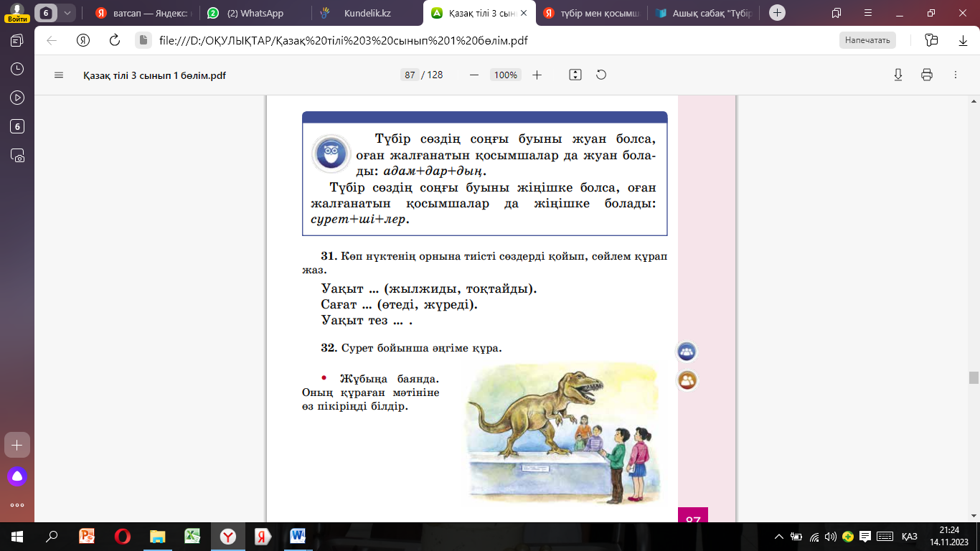The width and height of the screenshot is (980, 551).
Task: Launch the Alice voice assistant
Action: [x=17, y=476]
